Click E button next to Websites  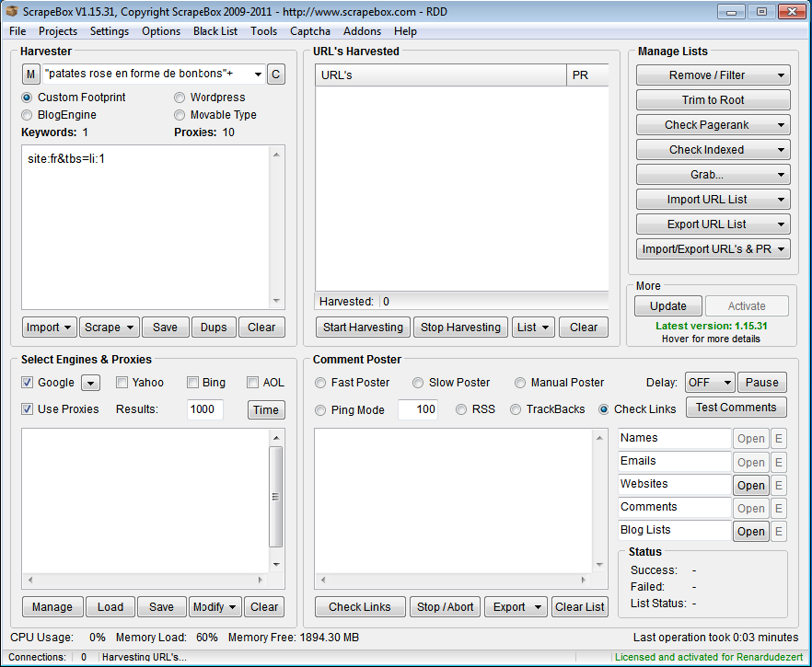(x=778, y=486)
